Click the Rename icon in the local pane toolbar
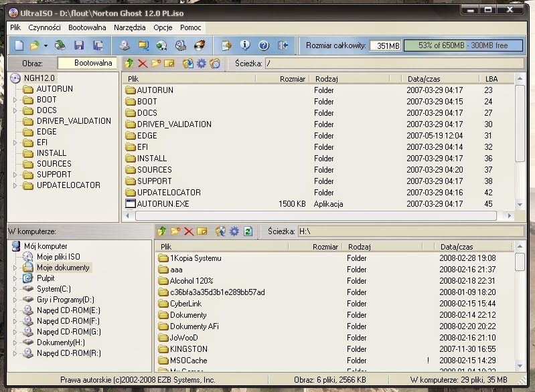The width and height of the screenshot is (535, 392). [x=202, y=232]
